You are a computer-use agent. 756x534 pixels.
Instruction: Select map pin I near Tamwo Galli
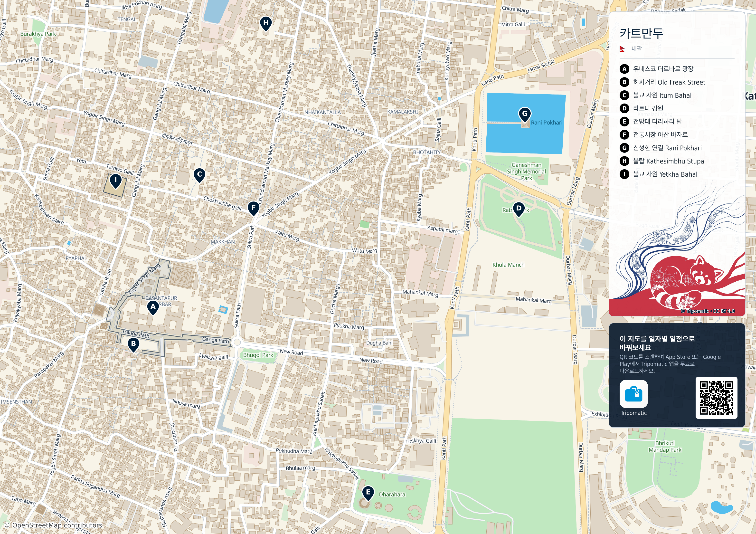[116, 181]
